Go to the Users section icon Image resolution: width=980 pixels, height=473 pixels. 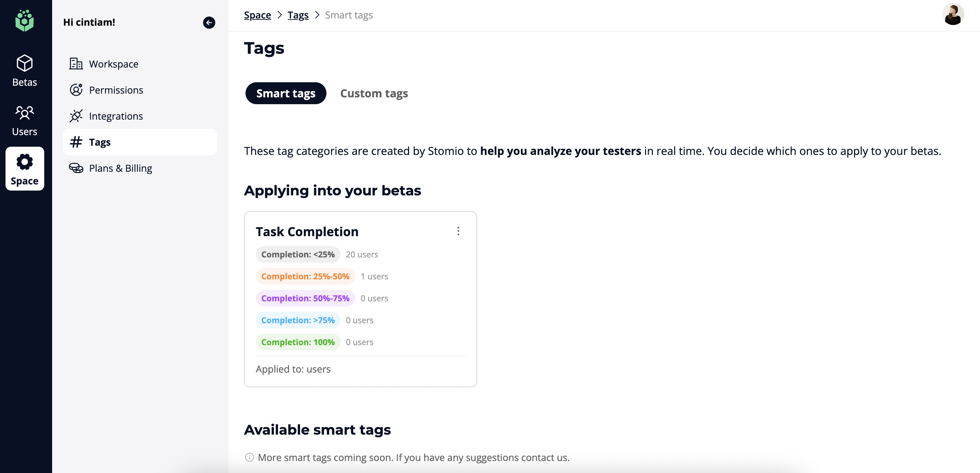coord(24,112)
